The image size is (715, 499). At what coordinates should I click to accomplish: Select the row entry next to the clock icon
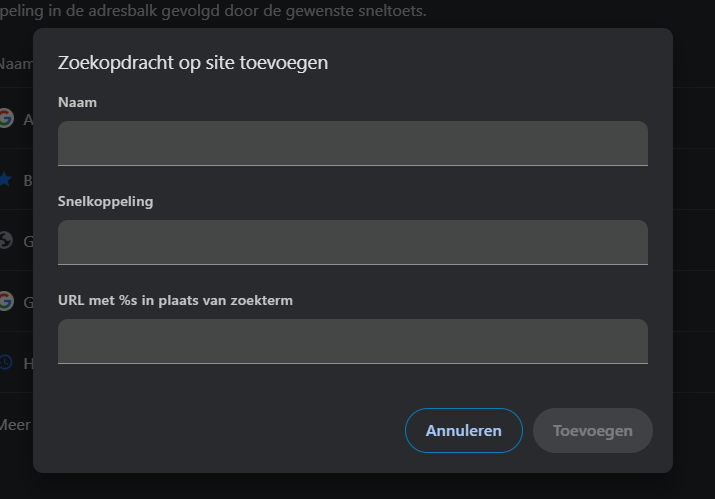28,364
